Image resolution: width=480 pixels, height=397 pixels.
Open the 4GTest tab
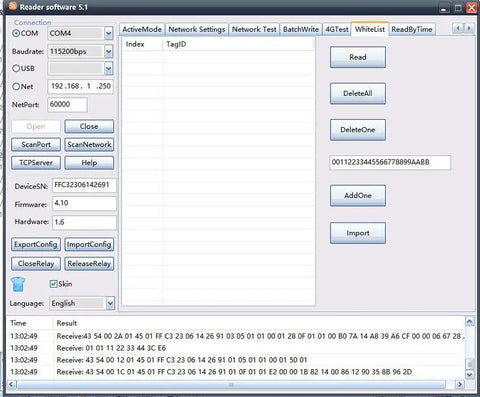point(337,29)
